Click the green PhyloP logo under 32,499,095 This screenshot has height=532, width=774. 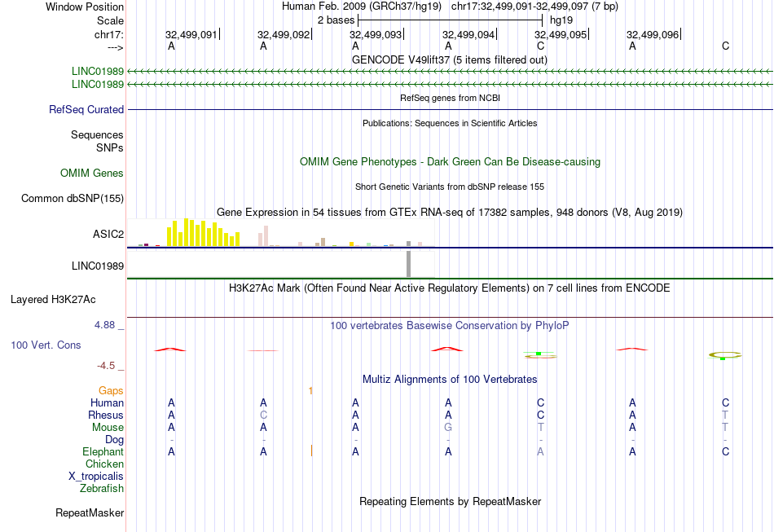tap(540, 355)
